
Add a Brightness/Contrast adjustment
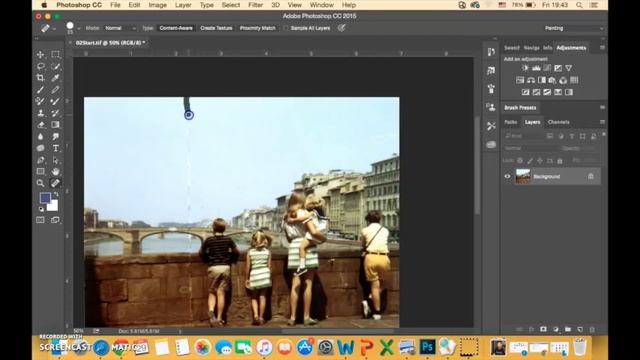pos(525,68)
